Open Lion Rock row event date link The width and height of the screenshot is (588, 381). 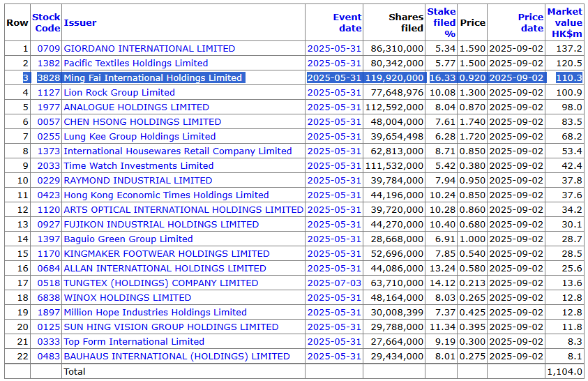(334, 92)
